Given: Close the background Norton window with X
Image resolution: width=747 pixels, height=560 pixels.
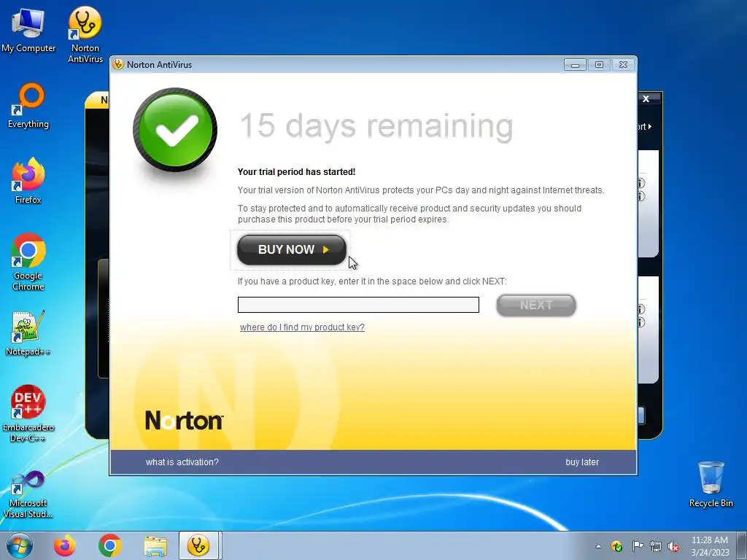Looking at the screenshot, I should click(x=646, y=98).
